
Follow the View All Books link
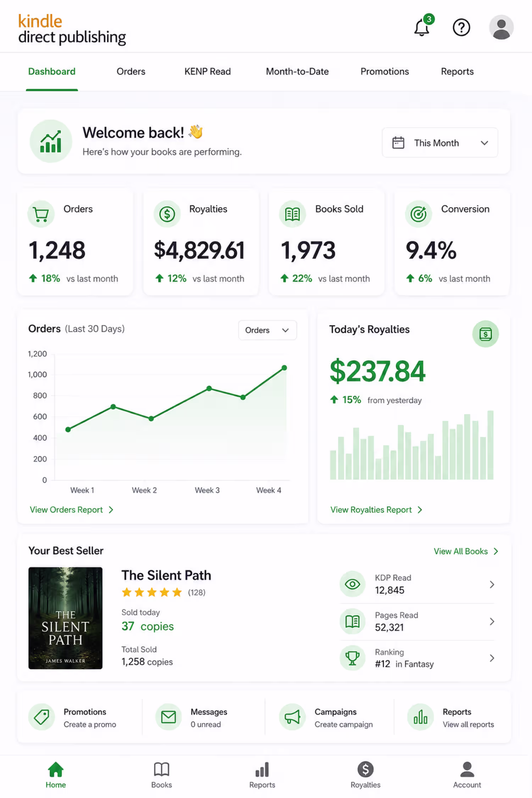tap(466, 551)
